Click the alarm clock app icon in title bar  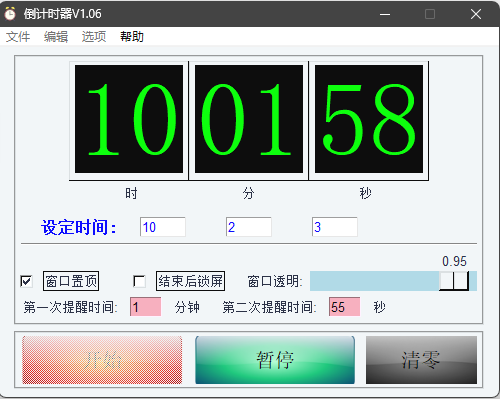tap(10, 14)
